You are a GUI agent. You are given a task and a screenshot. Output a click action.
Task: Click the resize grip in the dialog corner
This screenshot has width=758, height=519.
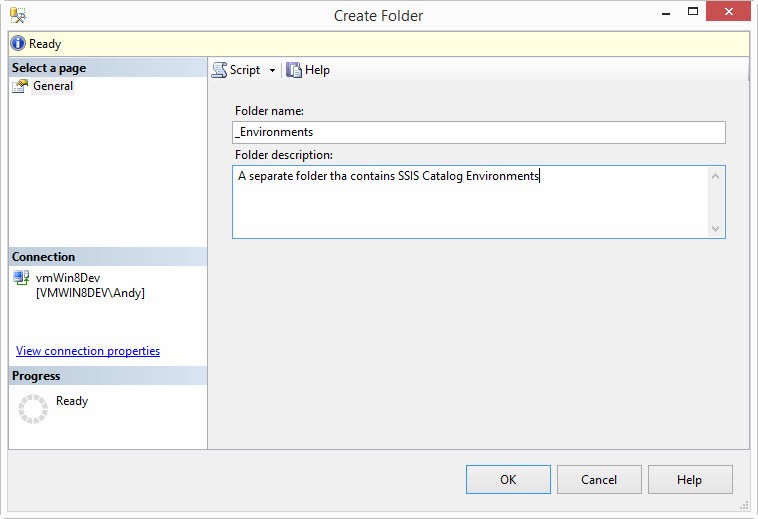[743, 506]
